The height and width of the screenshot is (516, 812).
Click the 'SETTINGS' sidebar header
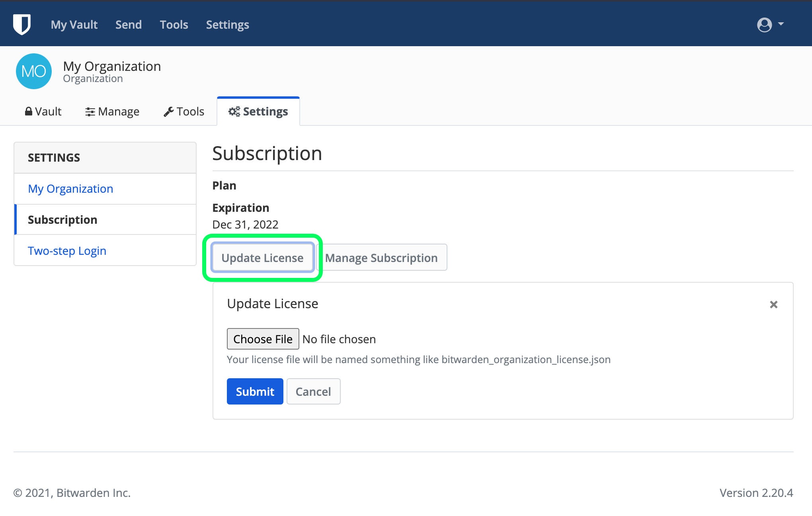pyautogui.click(x=54, y=158)
